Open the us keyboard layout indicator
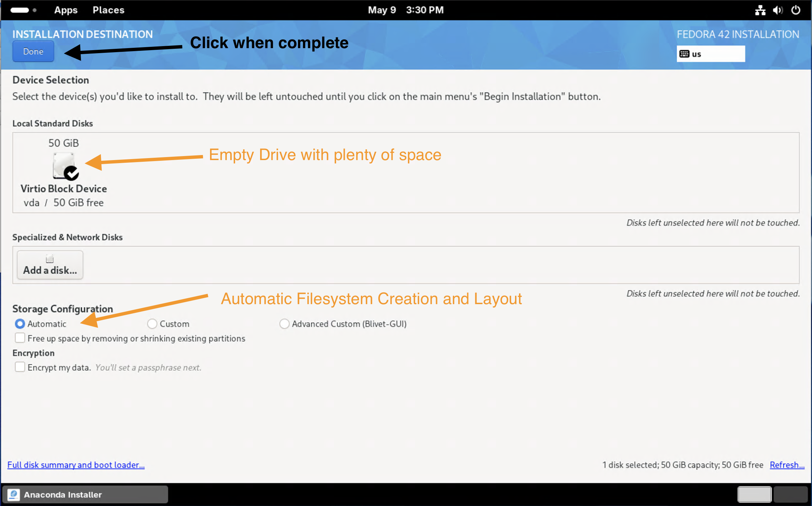Screen dimensions: 812x506 point(711,54)
